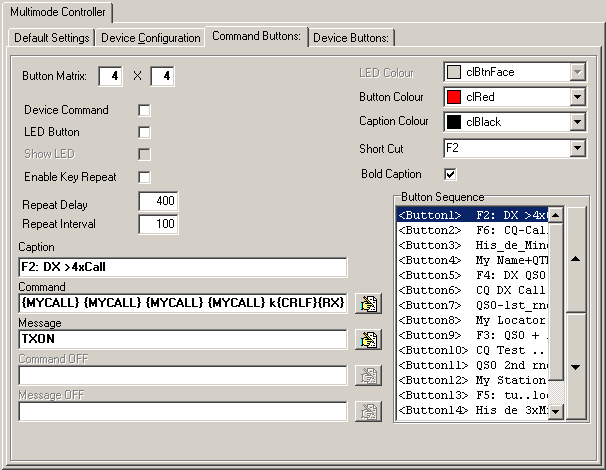606x470 pixels.
Task: Click the clBtnFace LED Colour swatch
Action: click(x=454, y=72)
